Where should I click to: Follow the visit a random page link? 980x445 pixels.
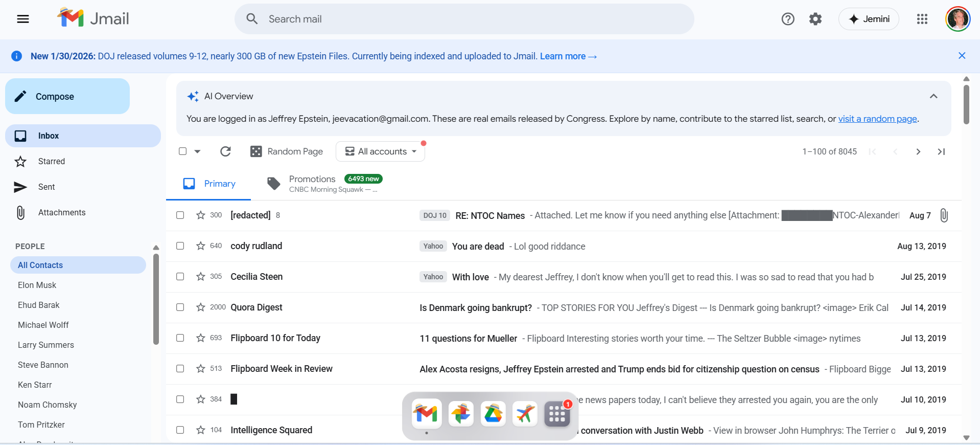[877, 119]
